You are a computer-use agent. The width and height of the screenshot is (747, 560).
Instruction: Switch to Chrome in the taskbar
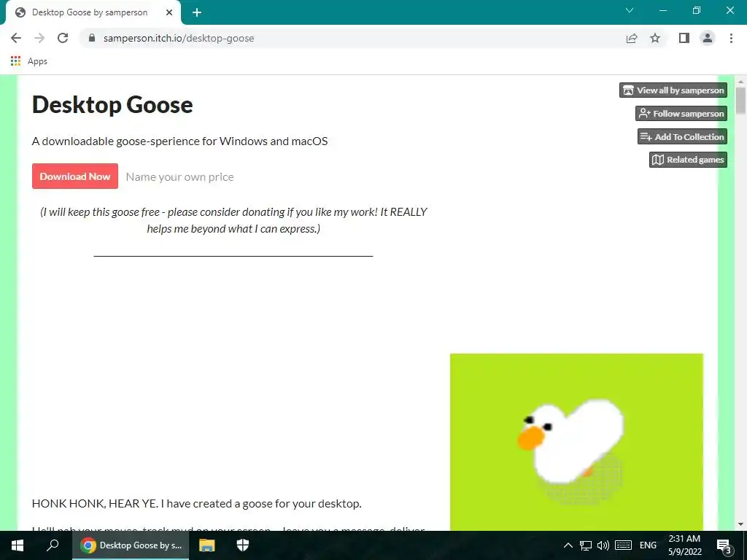click(131, 545)
